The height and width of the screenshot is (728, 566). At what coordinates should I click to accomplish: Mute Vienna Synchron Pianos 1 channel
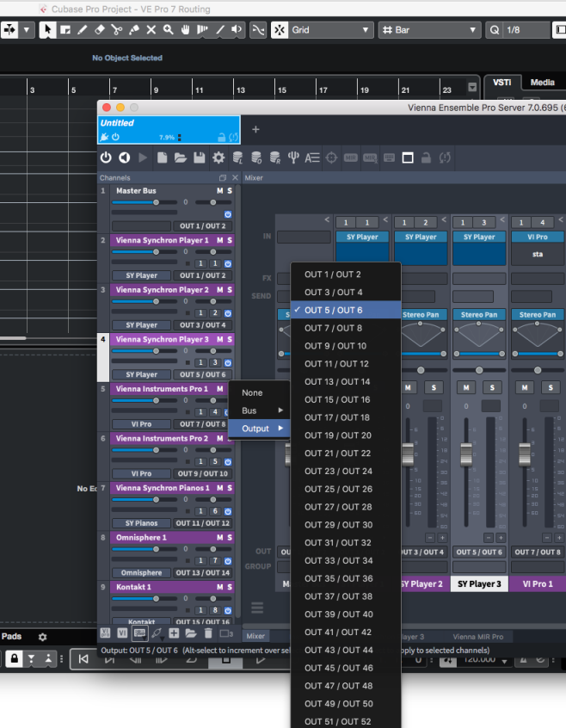click(220, 488)
